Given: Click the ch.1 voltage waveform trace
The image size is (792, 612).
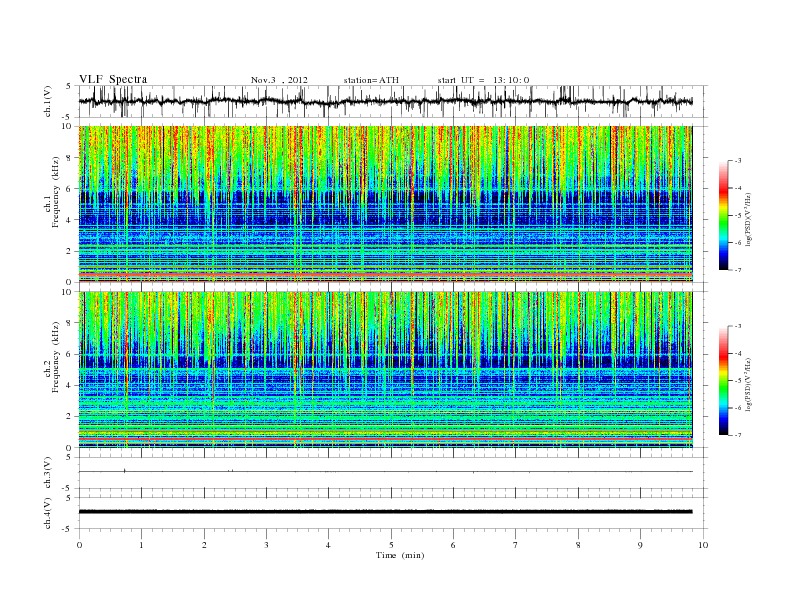Looking at the screenshot, I should pos(385,101).
